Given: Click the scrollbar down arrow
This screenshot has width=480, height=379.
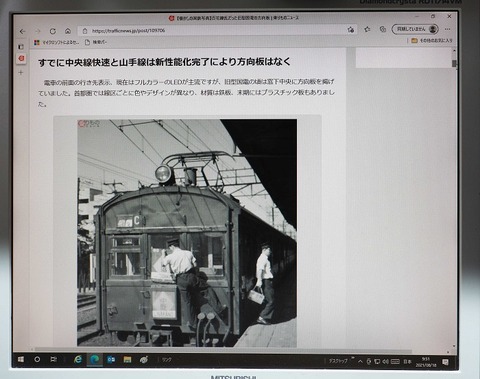Looking at the screenshot, I should [454, 347].
